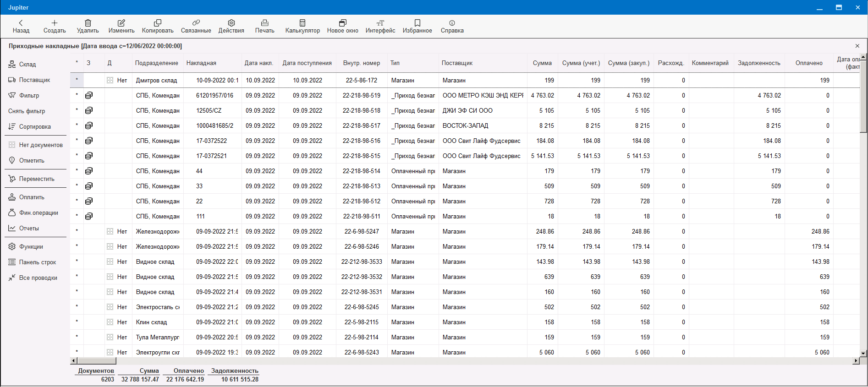Open the Справка help

point(452,26)
